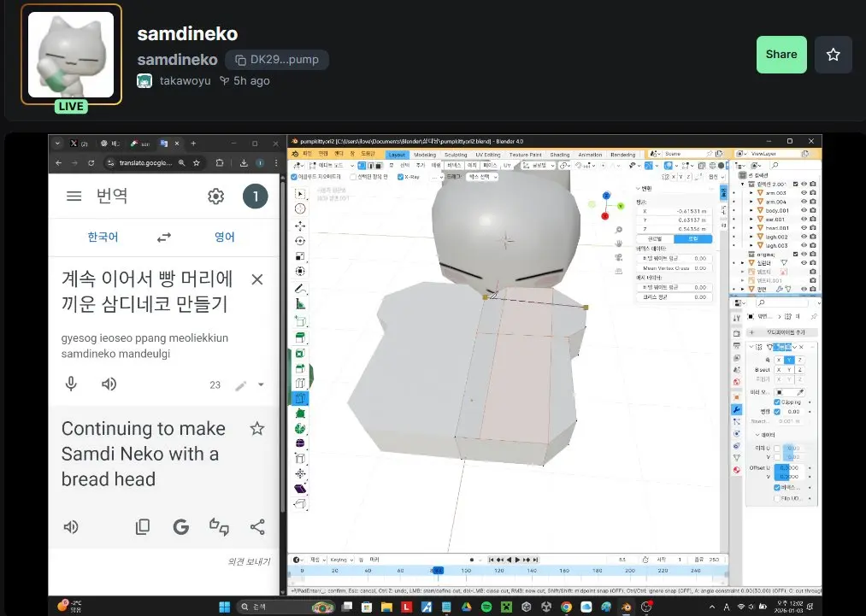Open the Material properties tab icon
Screen dimensions: 866x616
tap(736, 470)
